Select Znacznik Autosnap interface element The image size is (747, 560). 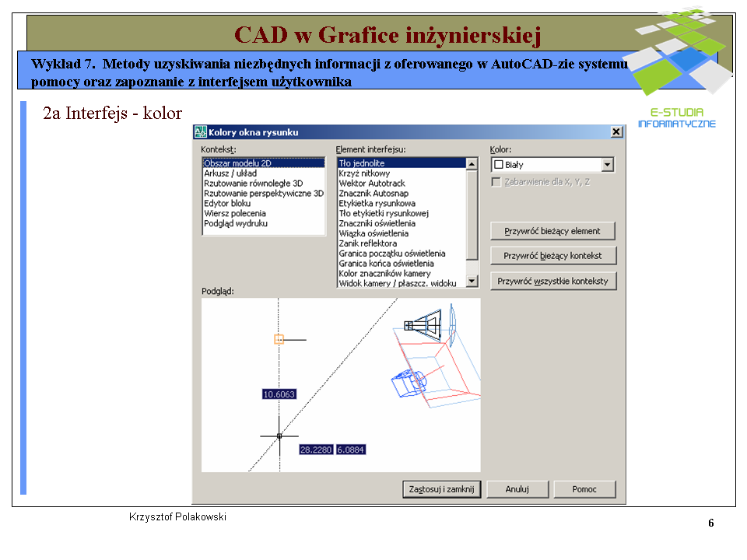point(402,194)
